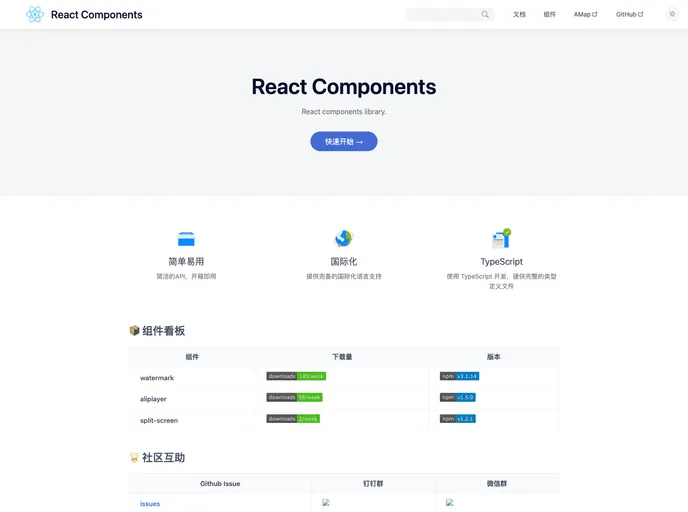Image resolution: width=688 pixels, height=512 pixels.
Task: Click the magnifier search icon
Action: click(x=485, y=14)
